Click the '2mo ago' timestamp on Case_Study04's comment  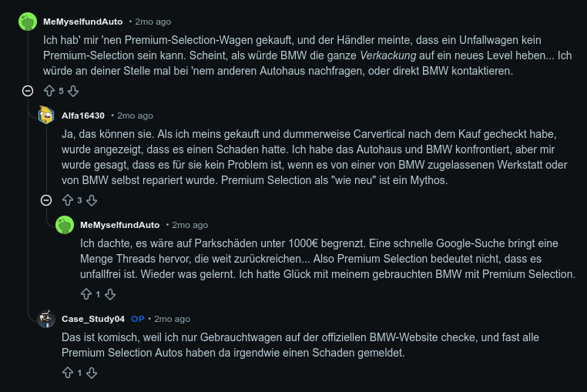pos(172,319)
